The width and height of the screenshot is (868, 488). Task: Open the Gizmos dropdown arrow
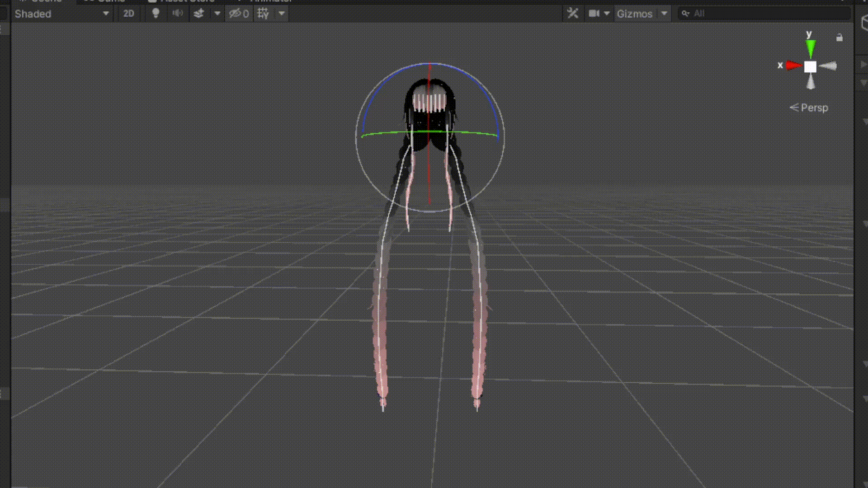[664, 14]
